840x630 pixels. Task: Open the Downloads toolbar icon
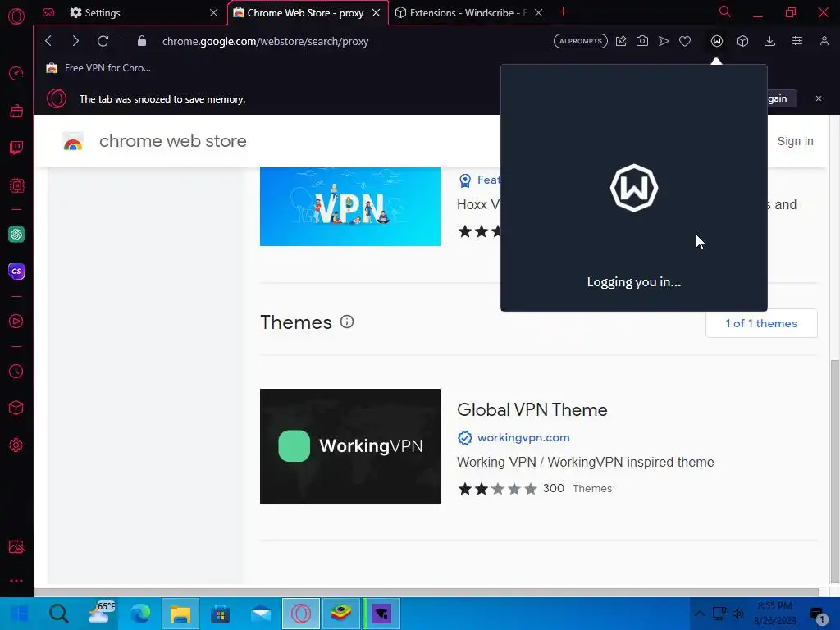click(x=769, y=41)
